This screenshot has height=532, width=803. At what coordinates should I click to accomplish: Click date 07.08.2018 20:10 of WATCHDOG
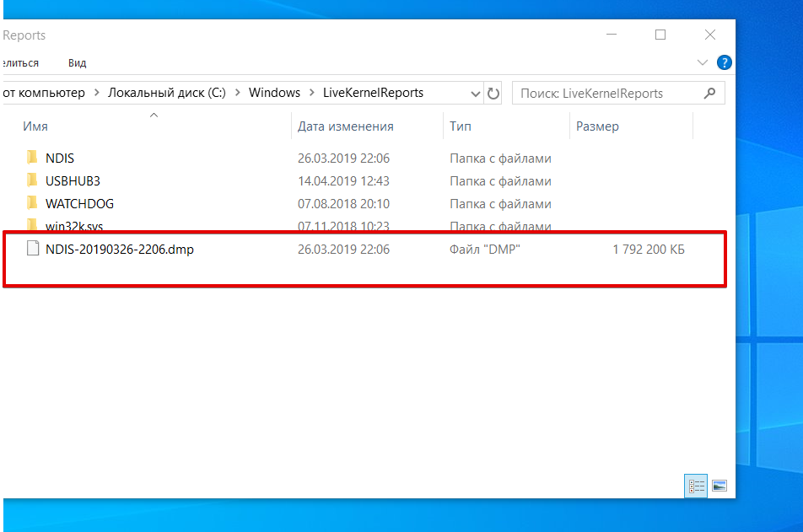pyautogui.click(x=343, y=203)
